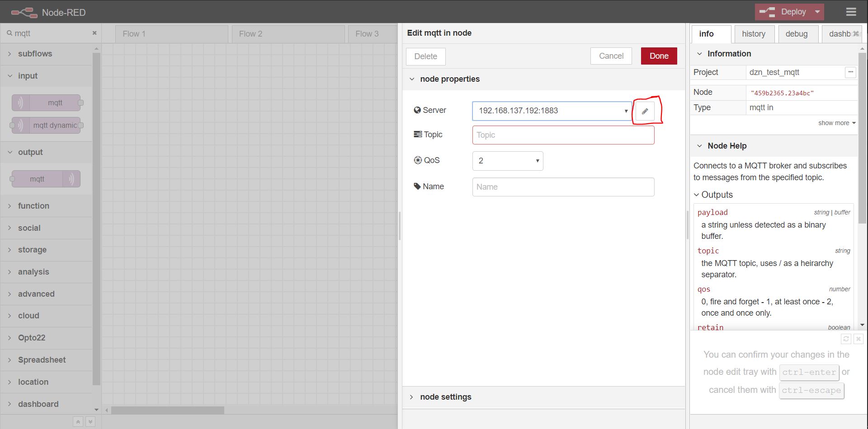Expand the subflows palette category

pyautogui.click(x=46, y=54)
